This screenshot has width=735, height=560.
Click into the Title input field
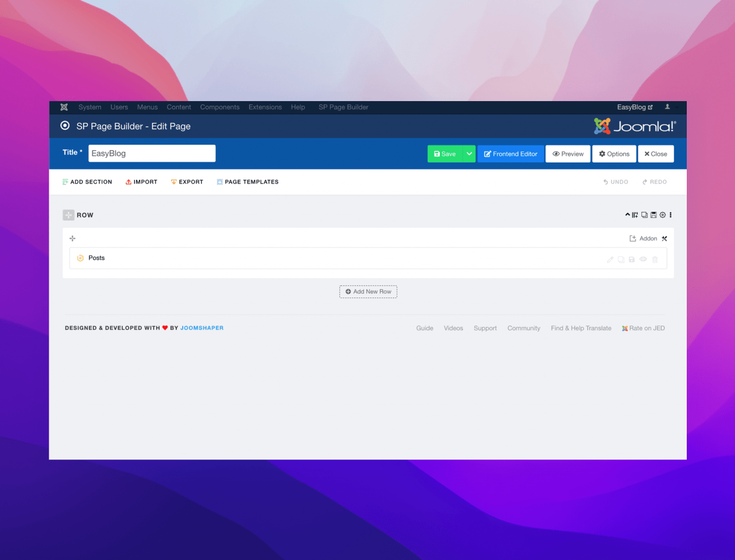coord(152,153)
